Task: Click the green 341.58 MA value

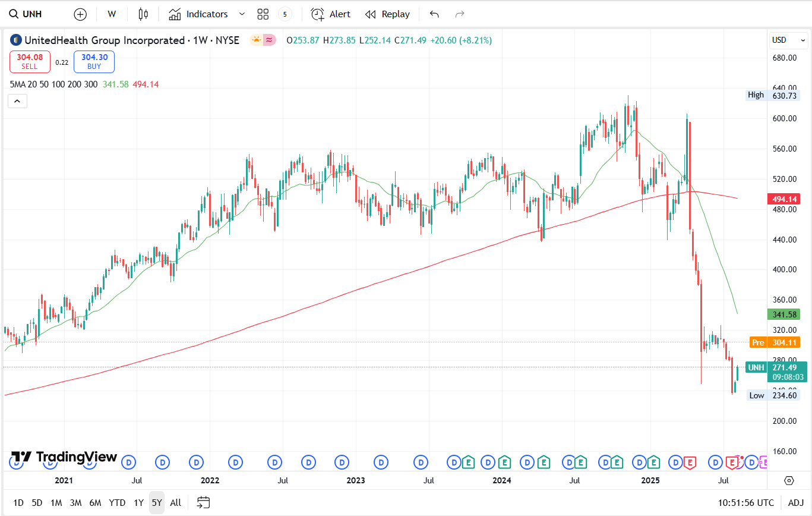Action: tap(116, 84)
